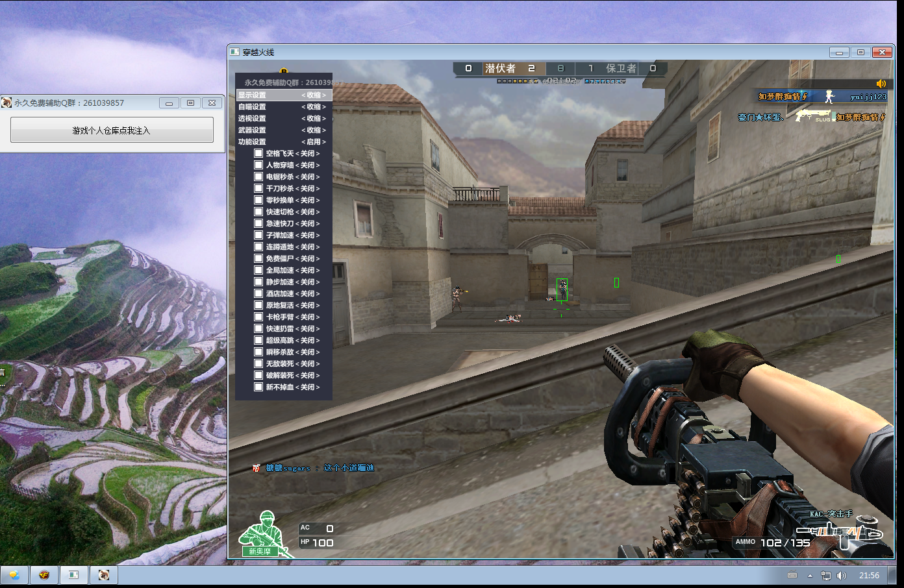904x588 pixels.
Task: Click the 潜伏者 team score label
Action: pos(500,68)
